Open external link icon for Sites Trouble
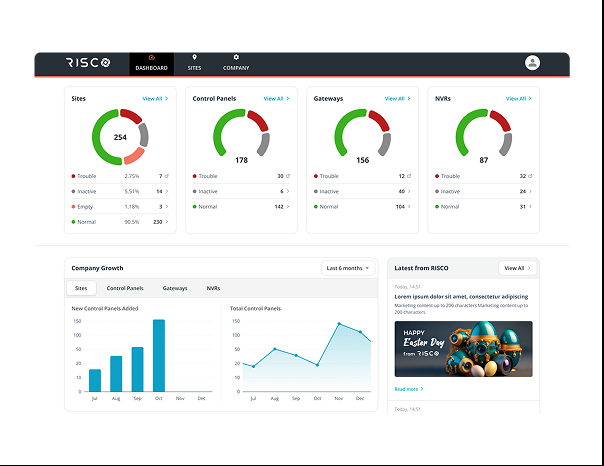This screenshot has height=466, width=604. 167,176
